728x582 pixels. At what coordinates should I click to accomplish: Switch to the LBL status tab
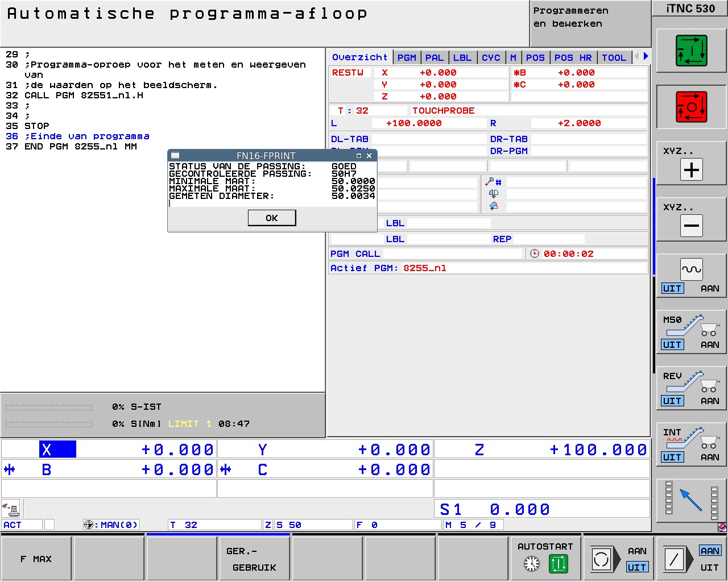tap(462, 57)
